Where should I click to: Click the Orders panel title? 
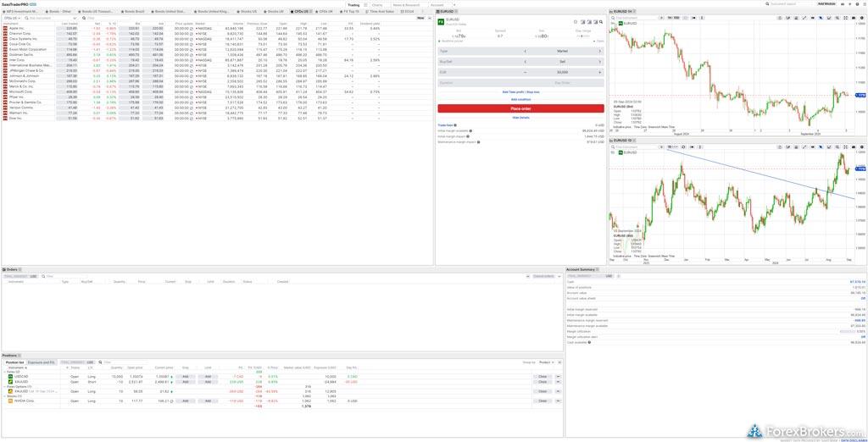[x=12, y=269]
